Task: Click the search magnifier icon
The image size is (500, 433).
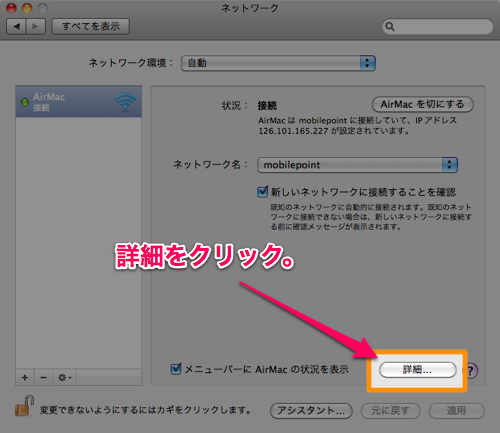Action: (x=390, y=26)
